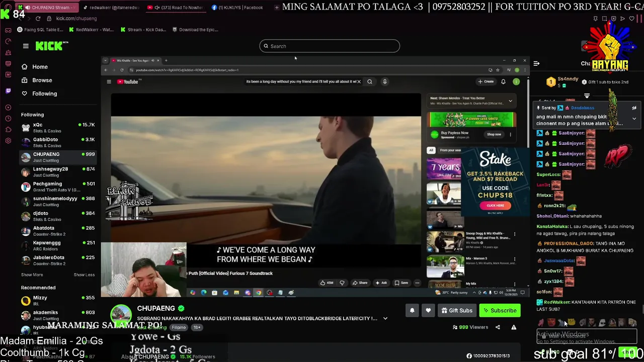Open Fixing SQL Table bookmark
Viewport: 644px width, 362px height.
[x=40, y=30]
